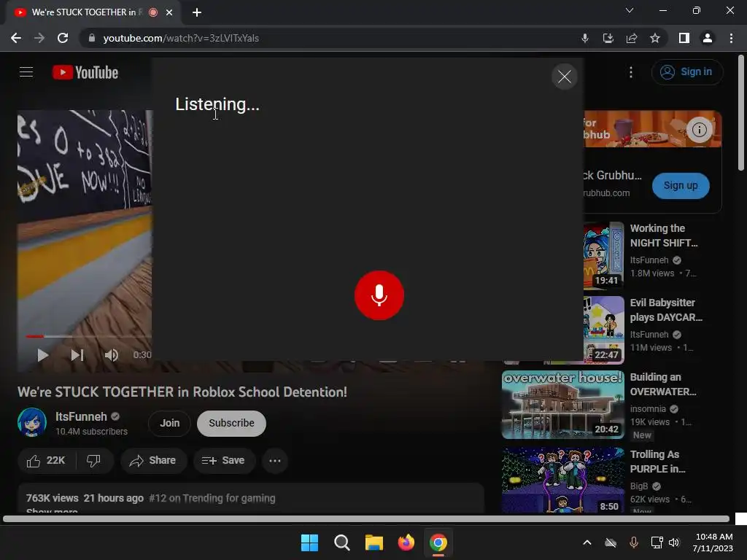
Task: Open more actions ellipsis under video
Action: pos(275,461)
